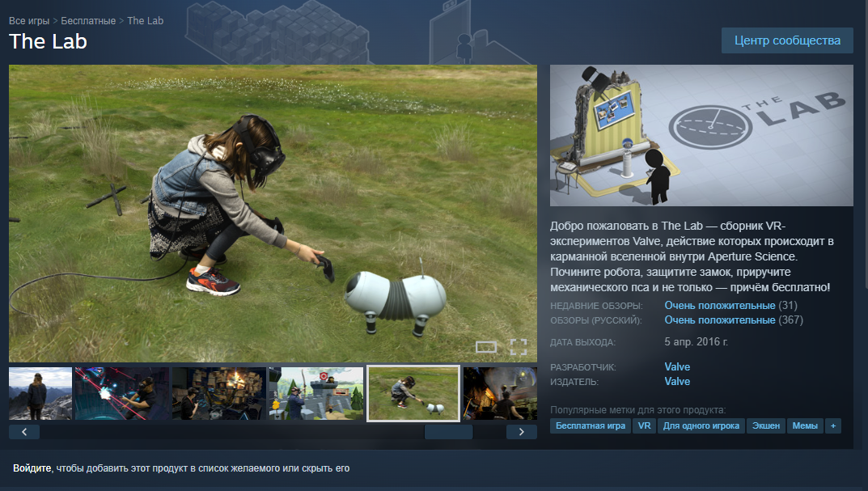Select the Бесплатная игра tag
Screen dimensions: 868x491
590,425
